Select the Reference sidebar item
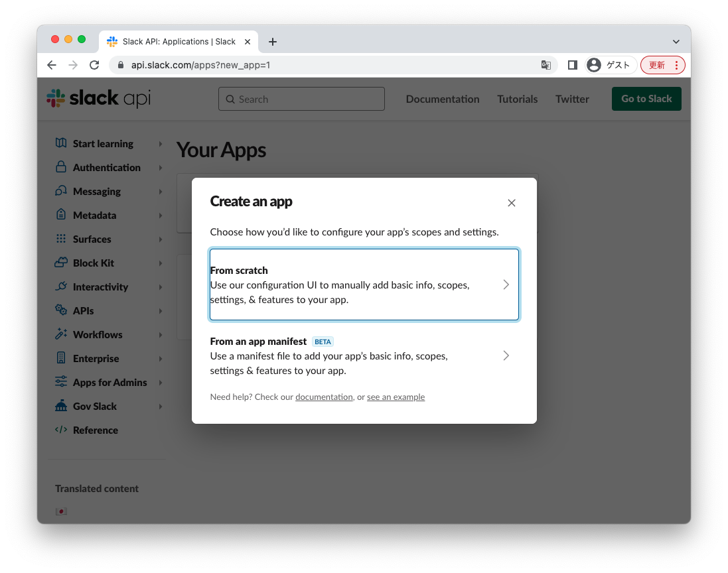This screenshot has width=728, height=573. (95, 430)
